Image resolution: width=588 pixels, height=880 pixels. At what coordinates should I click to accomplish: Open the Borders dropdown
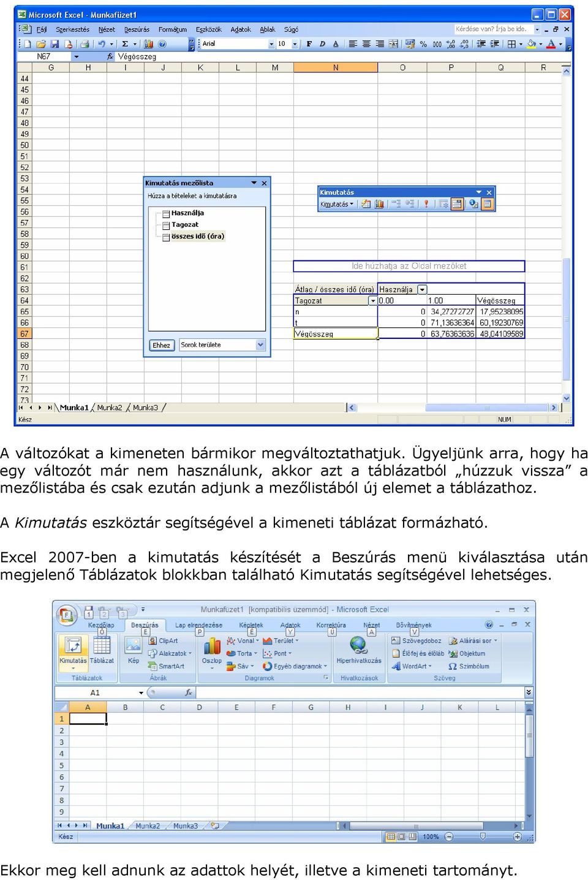[x=520, y=44]
